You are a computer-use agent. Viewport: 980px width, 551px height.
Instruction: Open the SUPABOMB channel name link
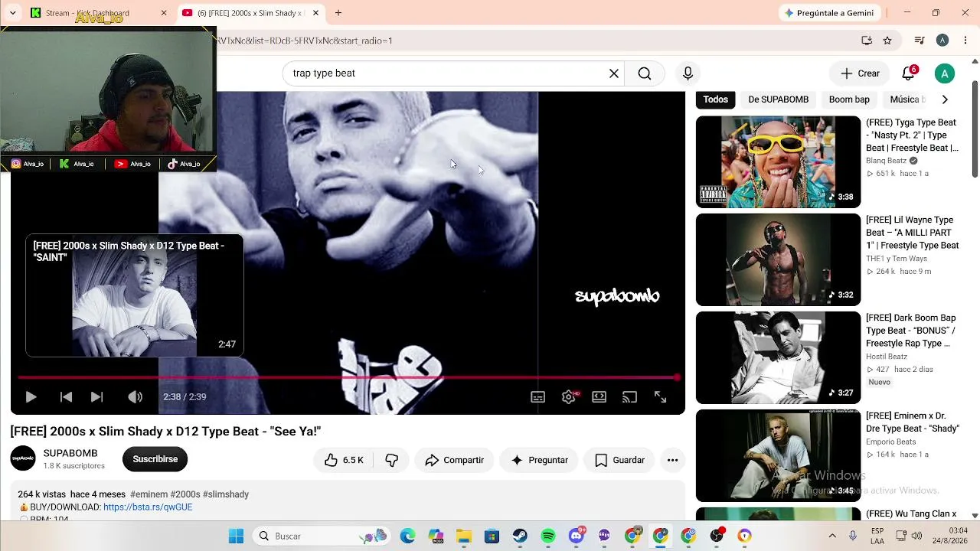(x=70, y=453)
